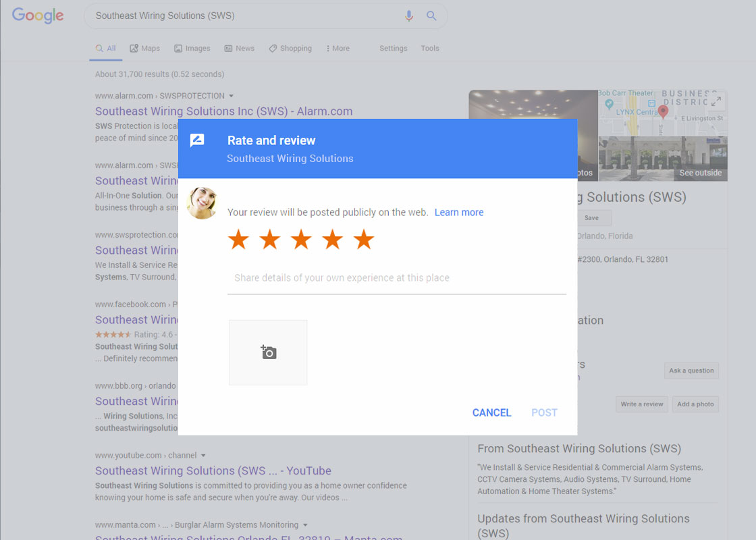This screenshot has width=756, height=540.
Task: Set rating to five stars
Action: pos(364,240)
